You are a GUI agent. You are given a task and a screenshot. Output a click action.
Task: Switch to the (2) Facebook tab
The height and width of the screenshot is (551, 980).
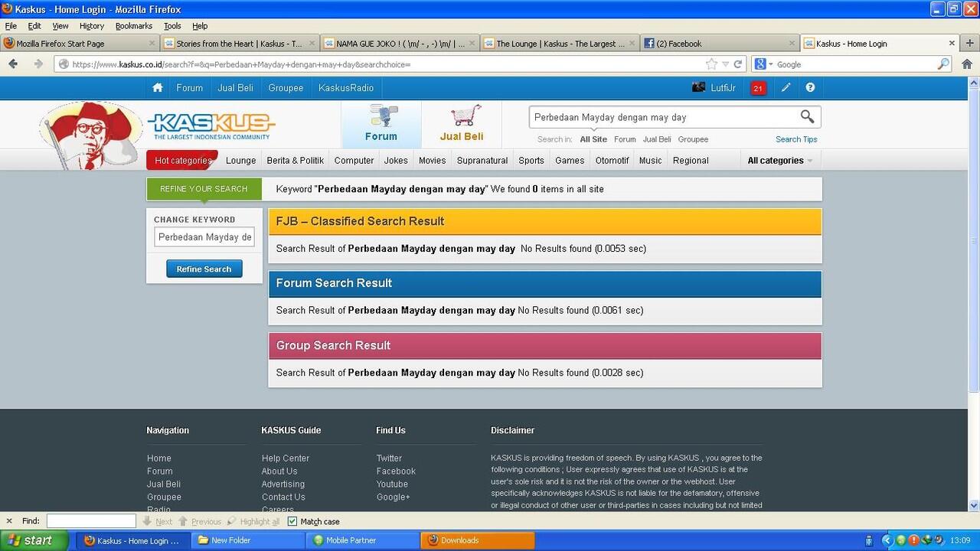(x=720, y=44)
